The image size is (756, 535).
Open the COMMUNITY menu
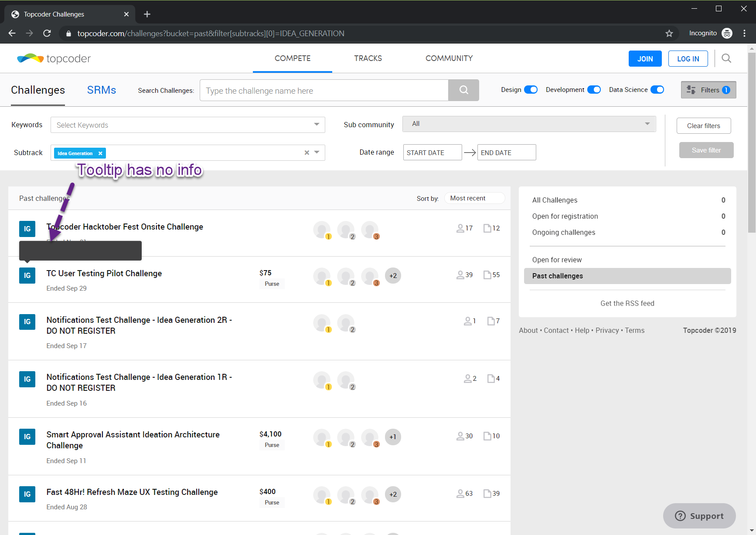pos(449,58)
